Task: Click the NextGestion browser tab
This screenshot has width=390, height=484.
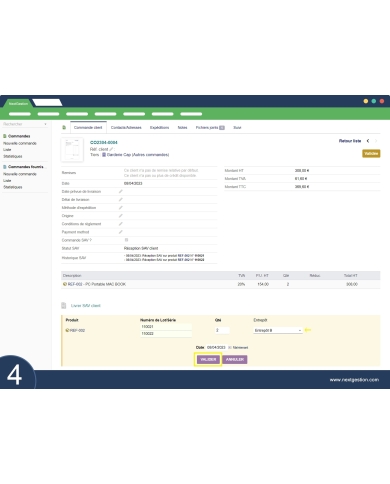Action: click(x=18, y=103)
